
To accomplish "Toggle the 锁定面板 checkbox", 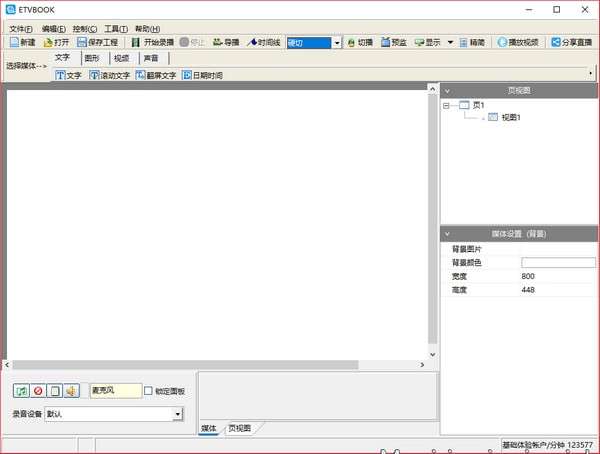I will [x=149, y=391].
